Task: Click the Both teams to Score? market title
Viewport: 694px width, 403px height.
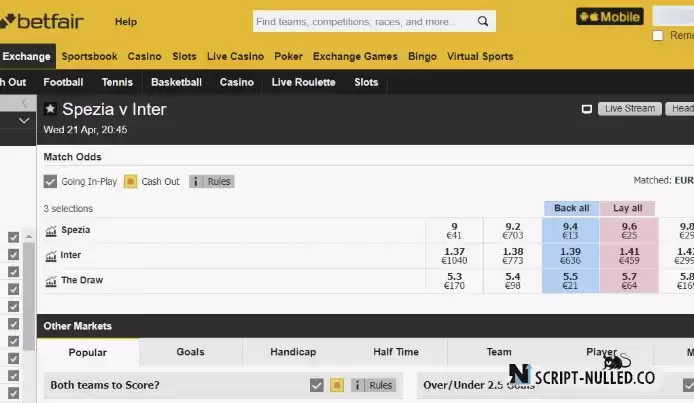Action: click(x=104, y=385)
